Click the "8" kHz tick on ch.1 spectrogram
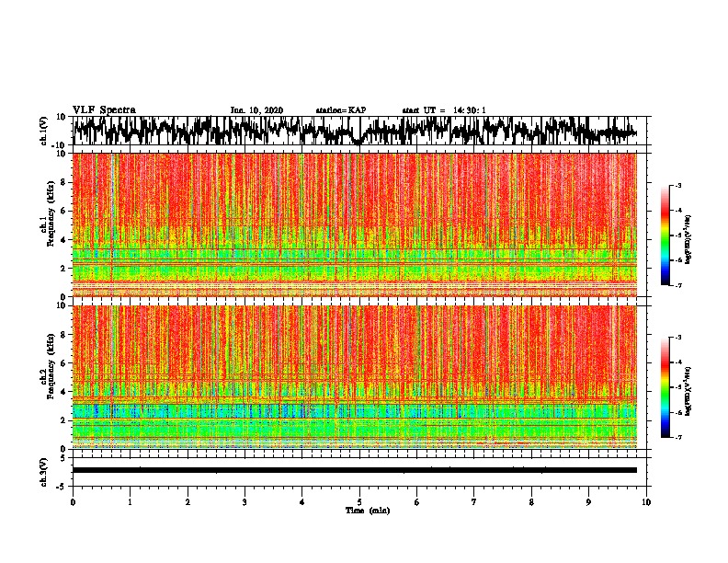The image size is (728, 563). tap(63, 182)
